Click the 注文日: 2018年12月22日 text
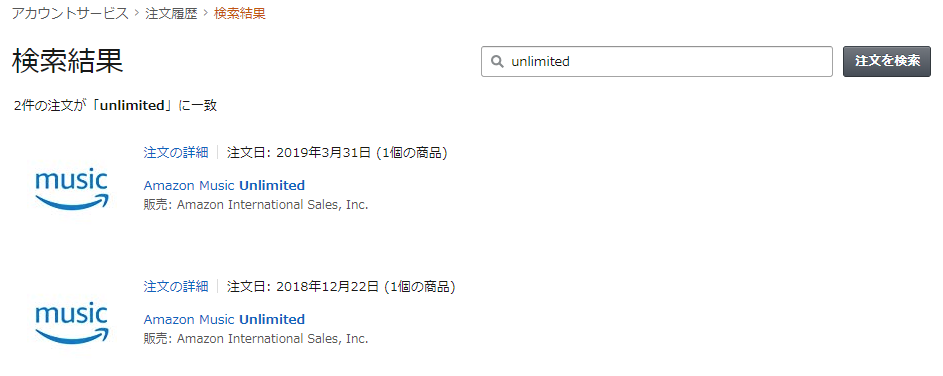 pos(303,287)
